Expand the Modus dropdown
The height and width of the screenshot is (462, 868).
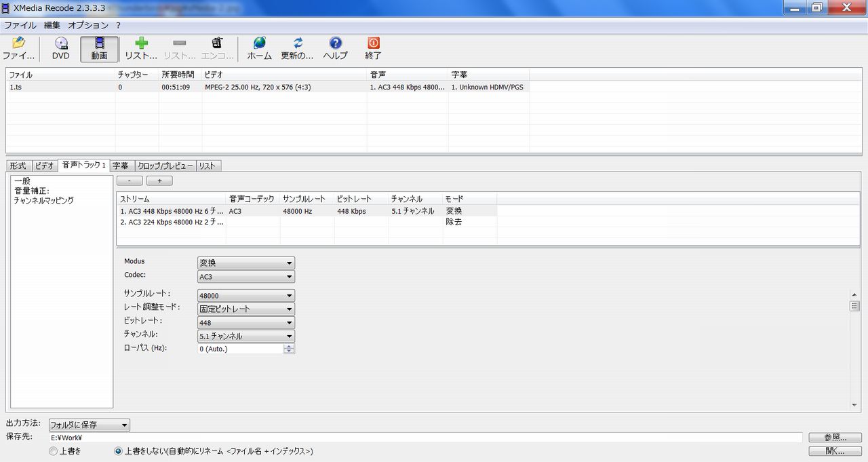tap(246, 263)
